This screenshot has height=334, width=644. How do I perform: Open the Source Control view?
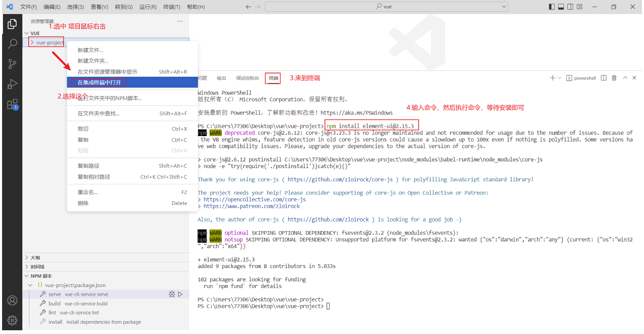pos(12,64)
